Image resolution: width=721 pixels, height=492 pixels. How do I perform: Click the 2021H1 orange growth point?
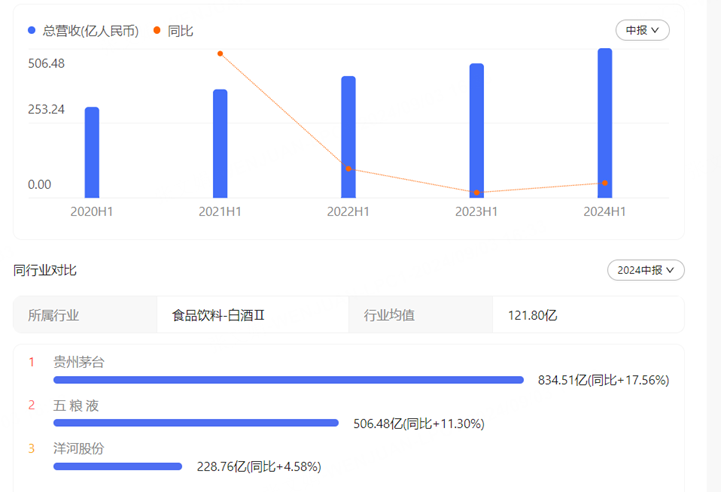pos(220,54)
